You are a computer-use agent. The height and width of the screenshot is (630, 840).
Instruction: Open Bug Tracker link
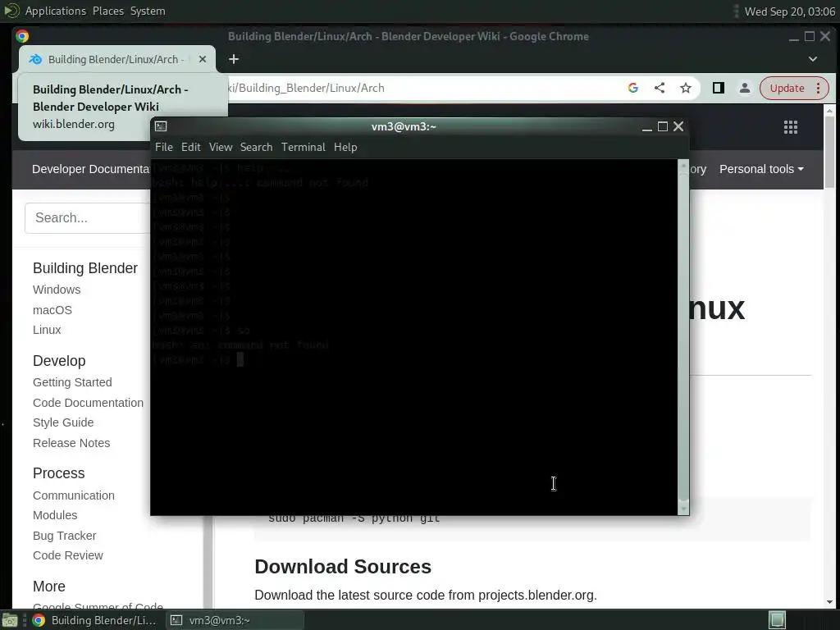click(65, 536)
